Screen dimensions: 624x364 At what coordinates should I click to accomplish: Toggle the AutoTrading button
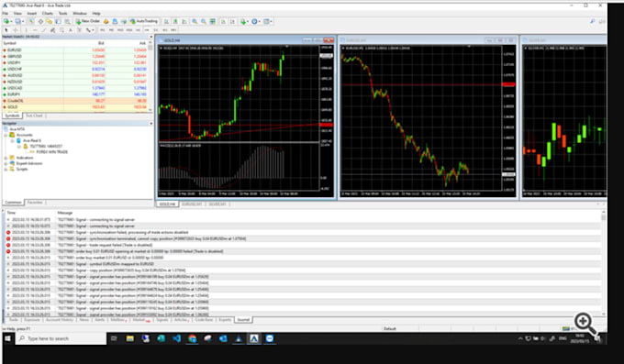point(144,21)
